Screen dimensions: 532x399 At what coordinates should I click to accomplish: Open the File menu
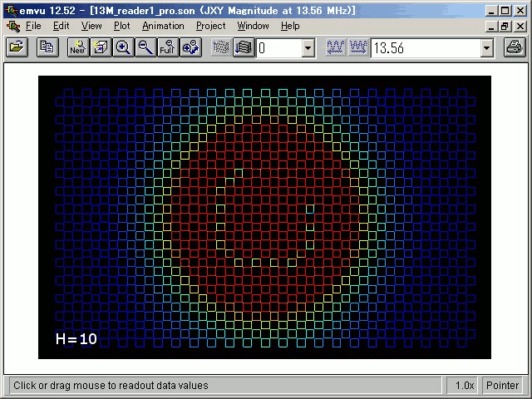(x=33, y=26)
